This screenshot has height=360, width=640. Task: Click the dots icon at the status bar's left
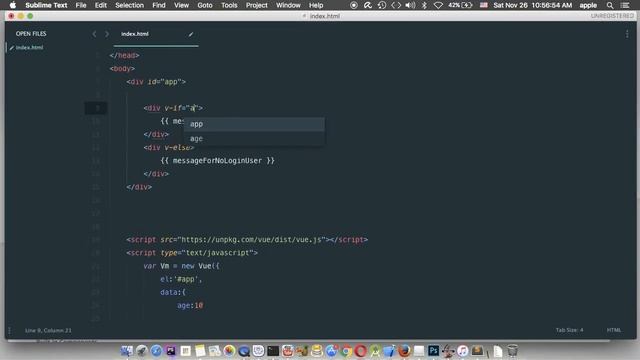click(x=9, y=330)
